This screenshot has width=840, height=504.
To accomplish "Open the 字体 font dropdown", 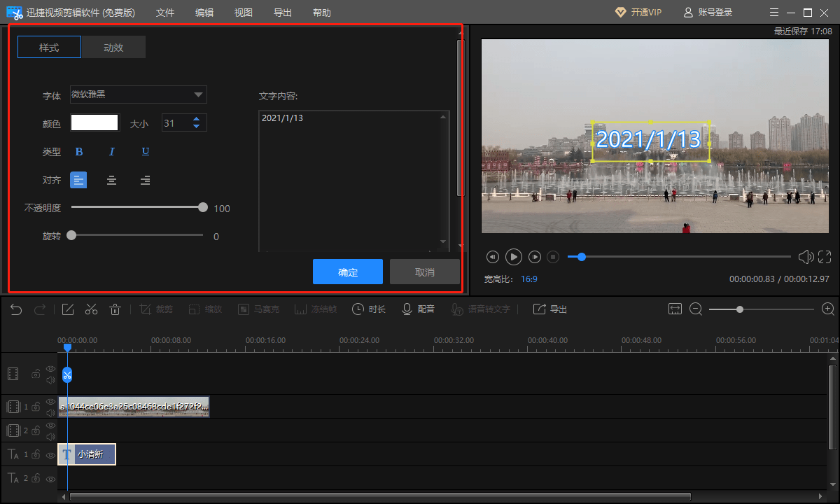I will tap(138, 94).
